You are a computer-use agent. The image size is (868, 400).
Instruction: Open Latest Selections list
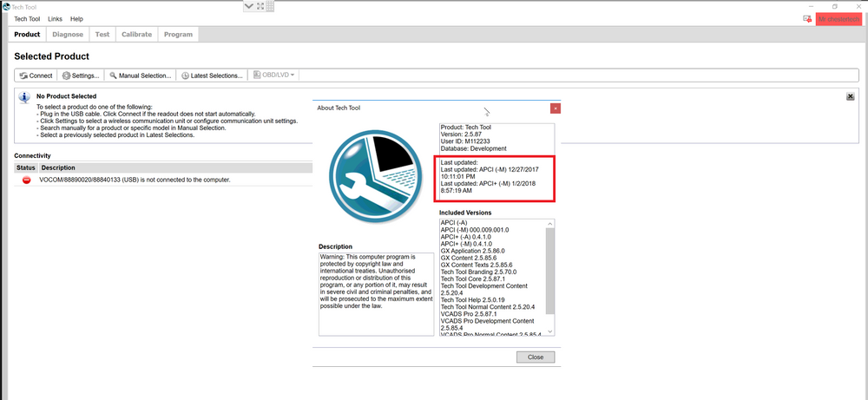click(x=212, y=75)
